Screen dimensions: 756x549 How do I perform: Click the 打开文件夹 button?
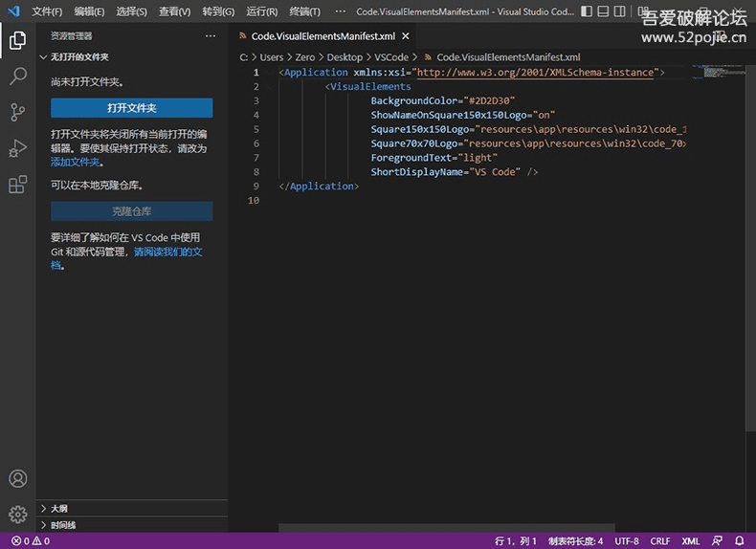[x=132, y=108]
